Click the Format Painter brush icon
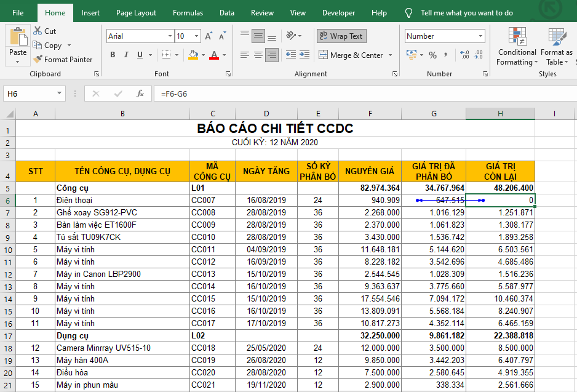 38,60
